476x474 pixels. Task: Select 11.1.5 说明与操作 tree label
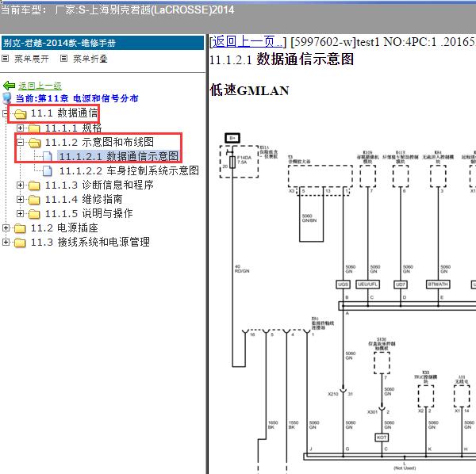pyautogui.click(x=89, y=213)
